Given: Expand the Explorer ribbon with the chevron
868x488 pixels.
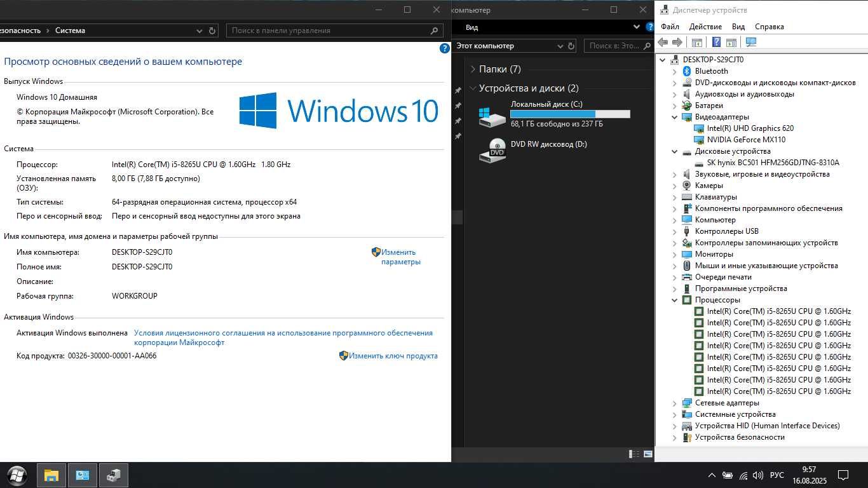Looking at the screenshot, I should [637, 27].
